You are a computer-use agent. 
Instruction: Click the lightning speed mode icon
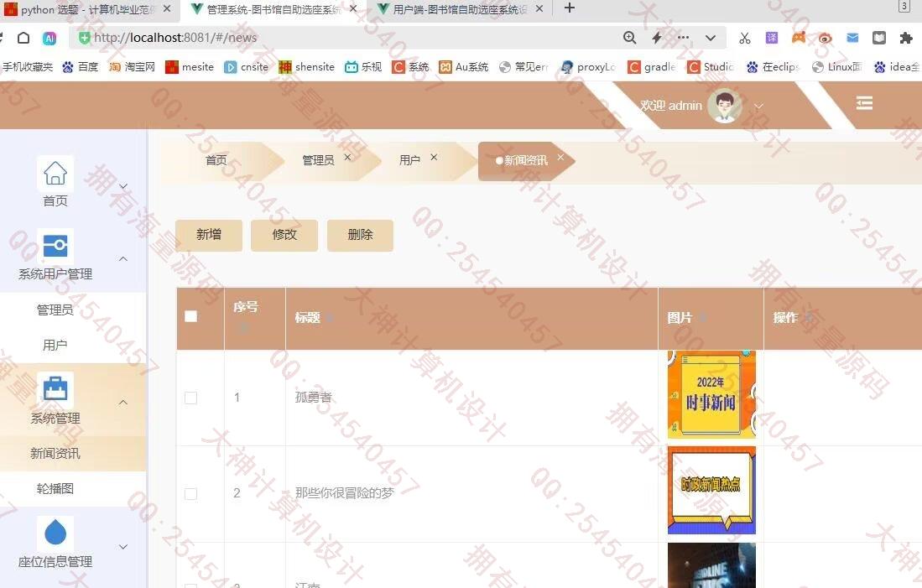[657, 38]
